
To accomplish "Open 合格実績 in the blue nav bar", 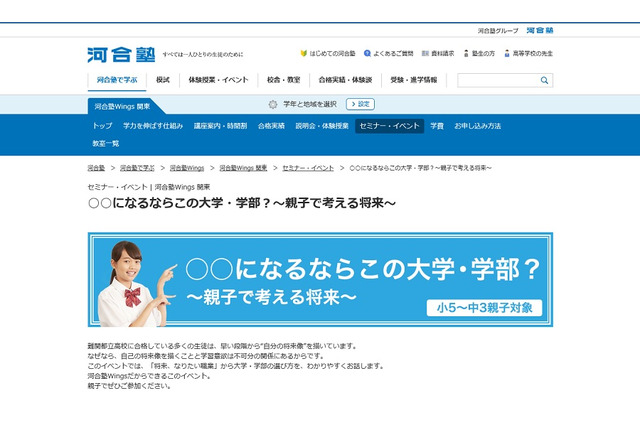I will click(271, 126).
